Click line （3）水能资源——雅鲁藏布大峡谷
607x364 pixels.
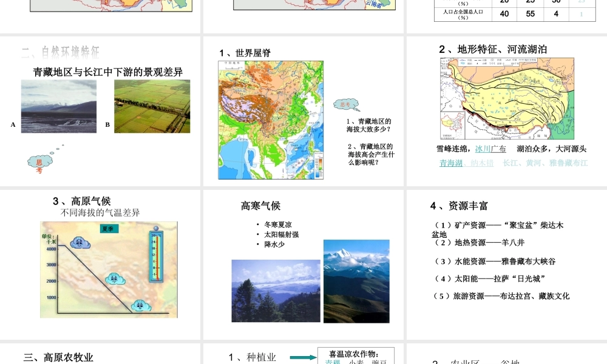[x=494, y=261]
